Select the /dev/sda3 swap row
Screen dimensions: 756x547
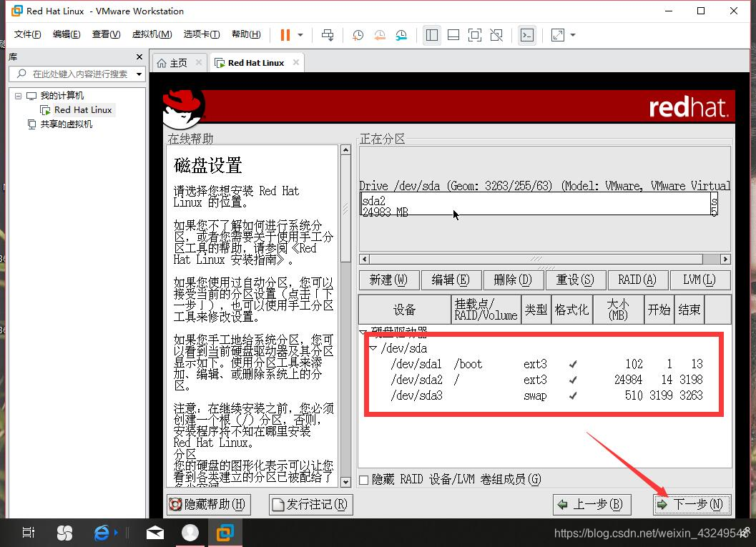pyautogui.click(x=546, y=395)
